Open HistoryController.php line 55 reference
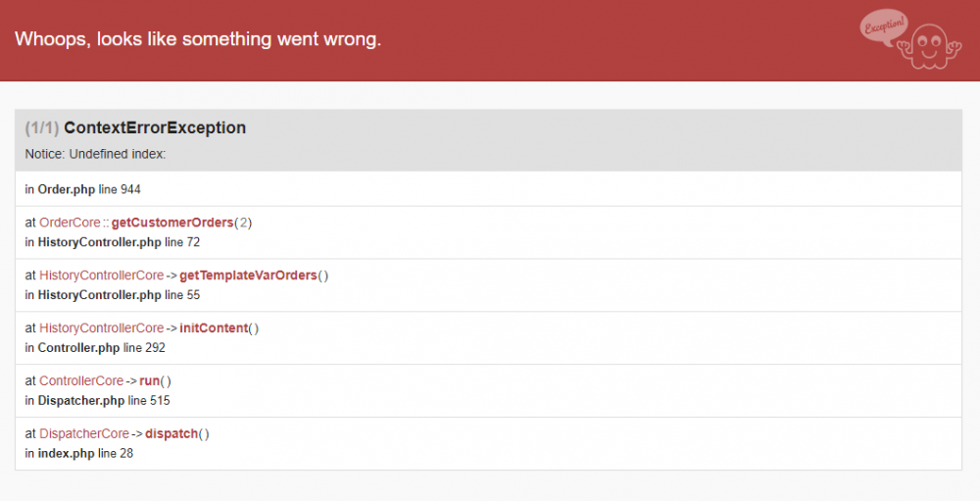Image resolution: width=980 pixels, height=501 pixels. (x=113, y=294)
